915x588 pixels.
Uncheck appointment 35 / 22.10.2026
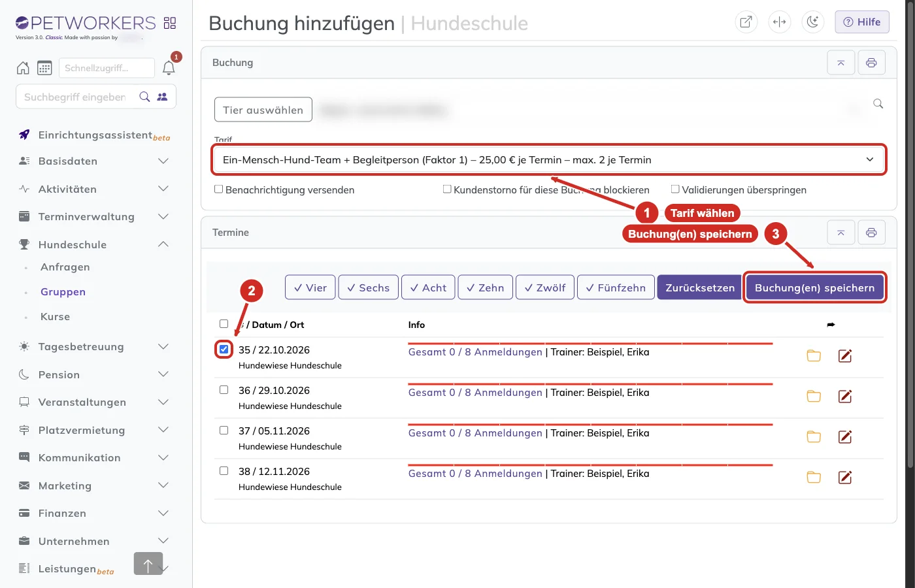click(x=224, y=349)
